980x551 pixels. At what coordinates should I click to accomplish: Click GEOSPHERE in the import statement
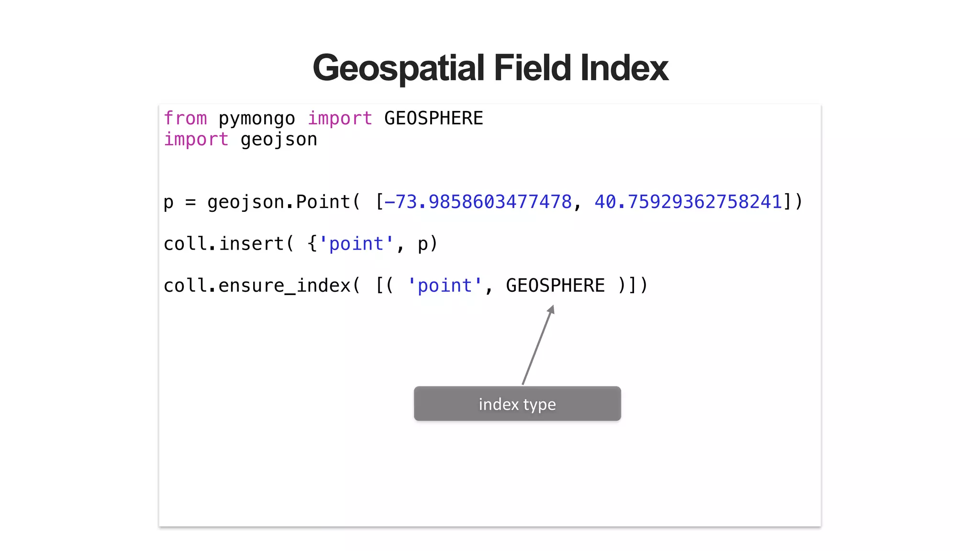[434, 118]
